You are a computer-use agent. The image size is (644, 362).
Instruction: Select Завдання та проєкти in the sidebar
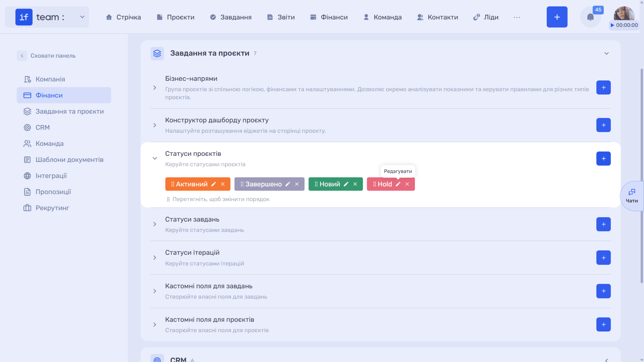pos(64,111)
